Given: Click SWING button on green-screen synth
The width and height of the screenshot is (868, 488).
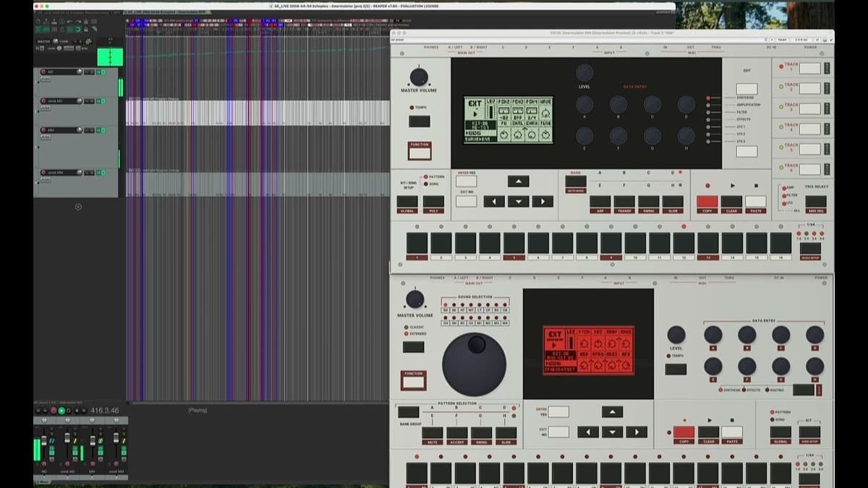Looking at the screenshot, I should (x=649, y=202).
